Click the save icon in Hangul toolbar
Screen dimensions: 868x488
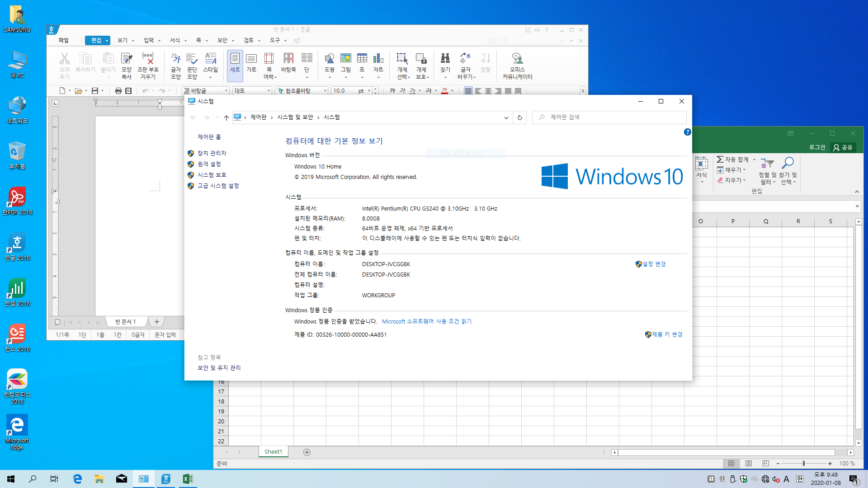tap(95, 91)
